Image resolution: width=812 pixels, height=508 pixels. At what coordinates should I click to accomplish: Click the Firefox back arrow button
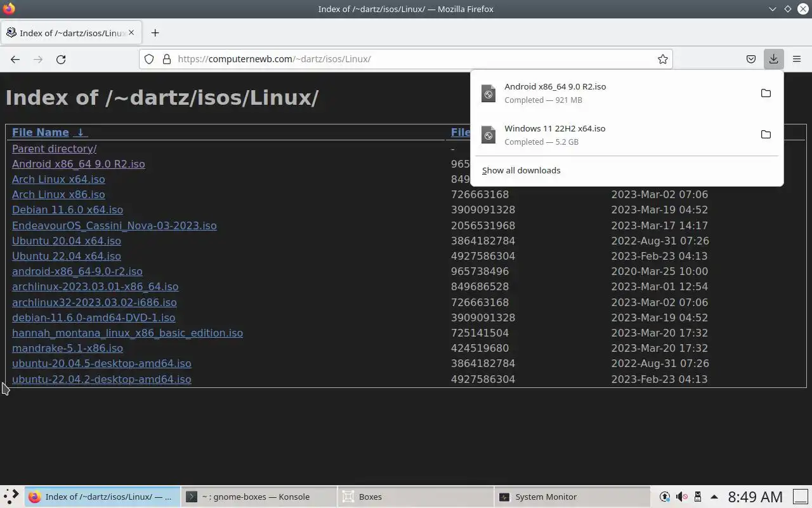point(15,59)
